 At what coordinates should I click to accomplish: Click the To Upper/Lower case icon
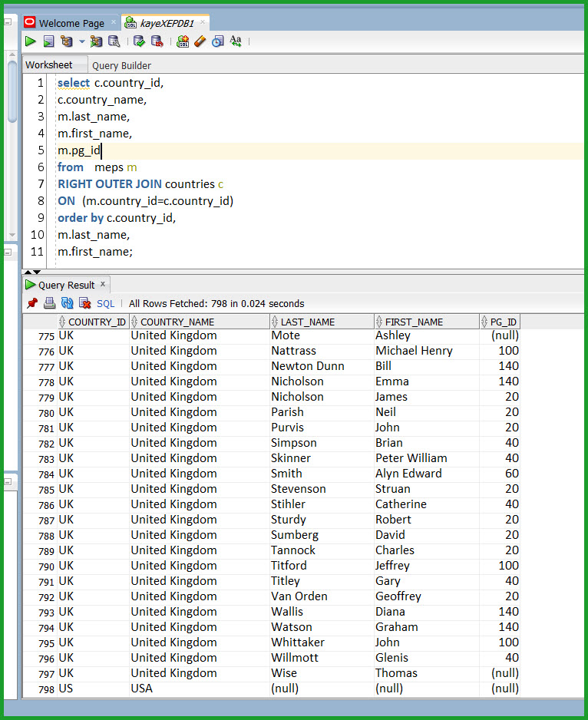[x=236, y=41]
